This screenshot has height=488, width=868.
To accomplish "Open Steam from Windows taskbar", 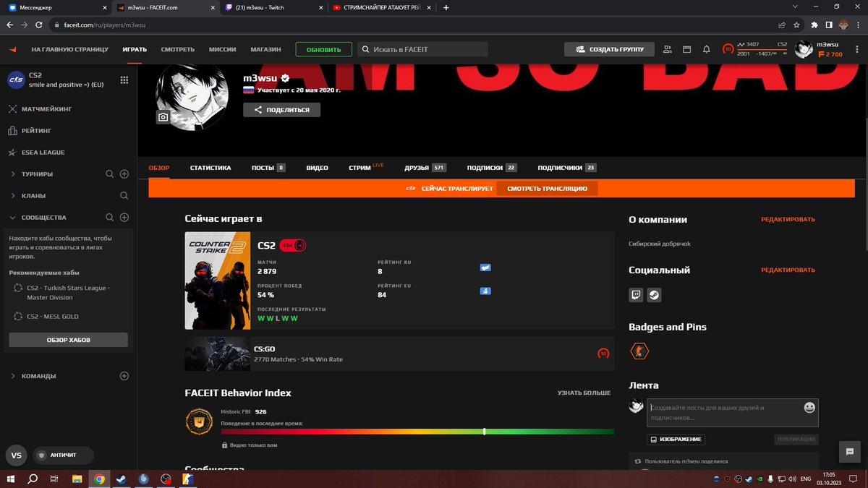I will 120,479.
